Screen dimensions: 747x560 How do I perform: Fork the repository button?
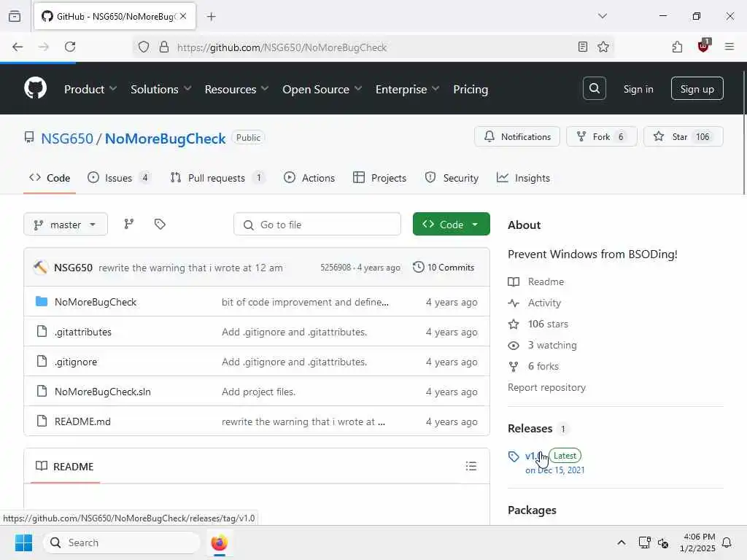601,136
